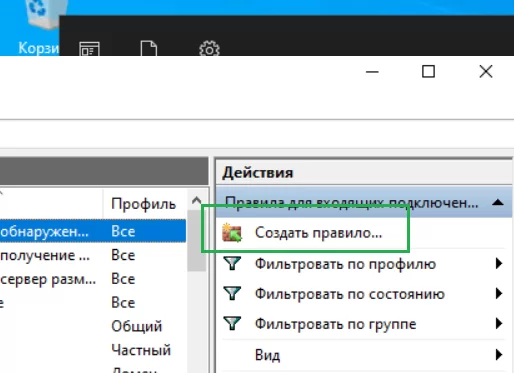Click the Профиль column header
The image size is (514, 373).
143,204
